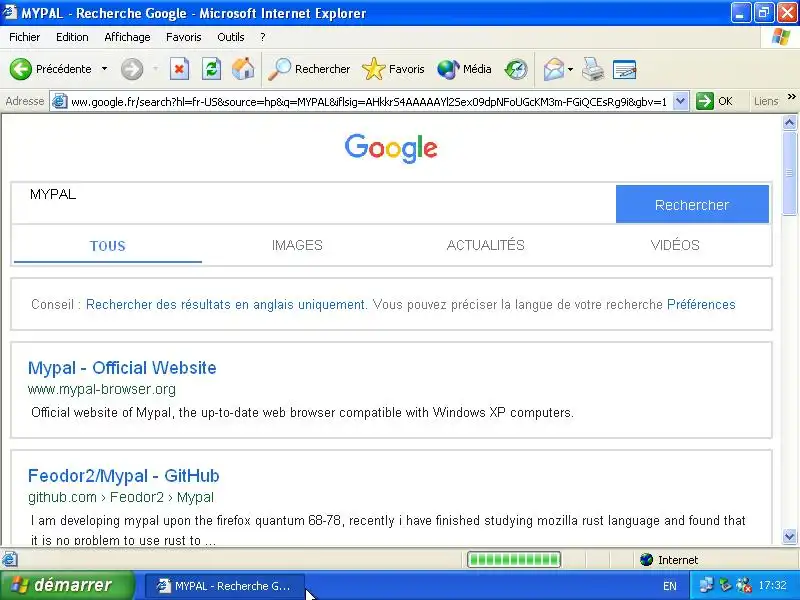Open the Fichier menu
800x600 pixels.
pos(24,37)
